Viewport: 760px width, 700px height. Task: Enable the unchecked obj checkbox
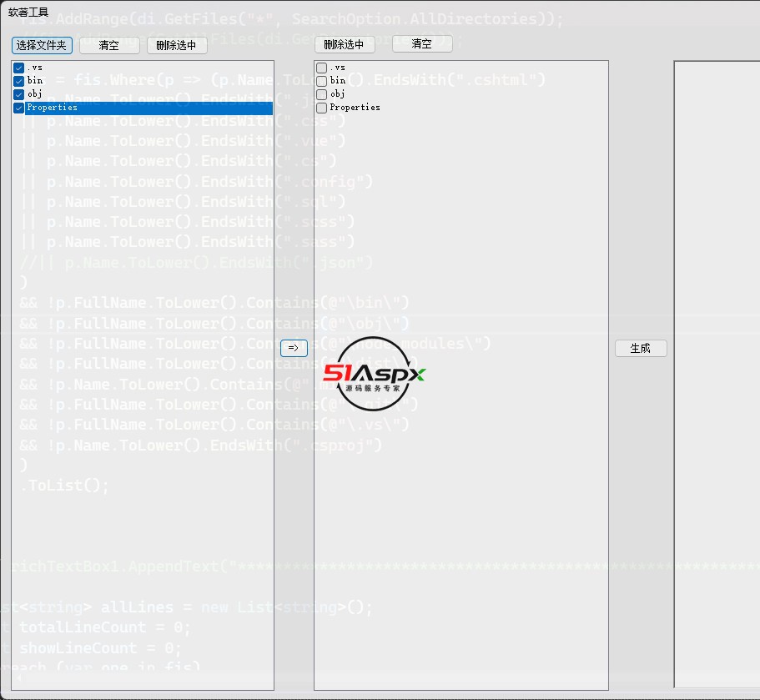point(322,94)
